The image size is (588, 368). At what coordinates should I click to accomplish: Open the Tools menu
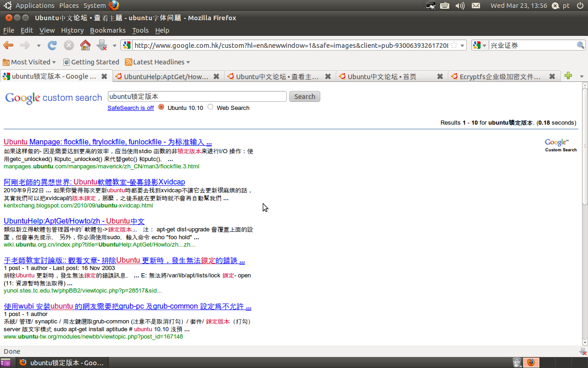(140, 30)
